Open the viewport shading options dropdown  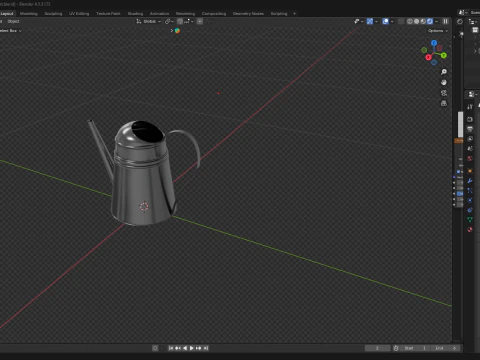click(436, 21)
